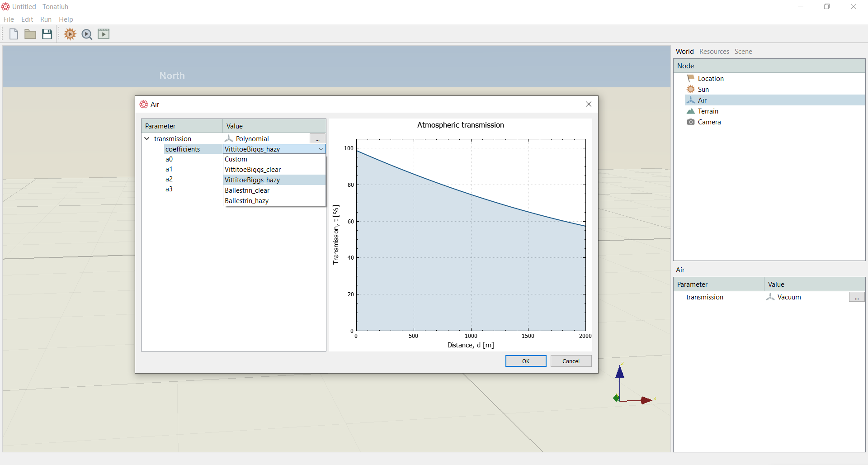Click Cancel in the Air dialog
The width and height of the screenshot is (868, 465).
[x=571, y=361]
